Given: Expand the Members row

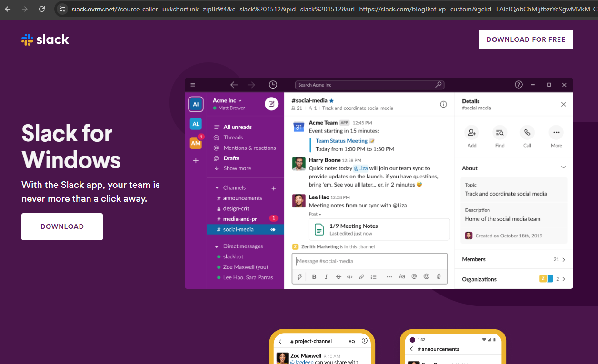Looking at the screenshot, I should click(x=514, y=259).
